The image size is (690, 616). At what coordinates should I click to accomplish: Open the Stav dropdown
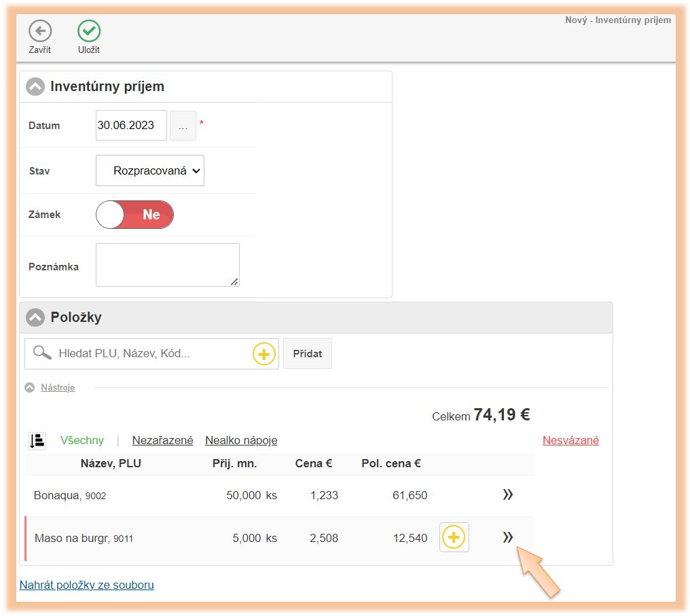(150, 171)
